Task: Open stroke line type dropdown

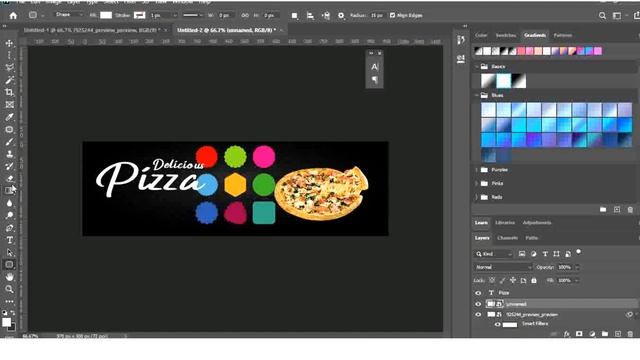Action: pos(193,16)
